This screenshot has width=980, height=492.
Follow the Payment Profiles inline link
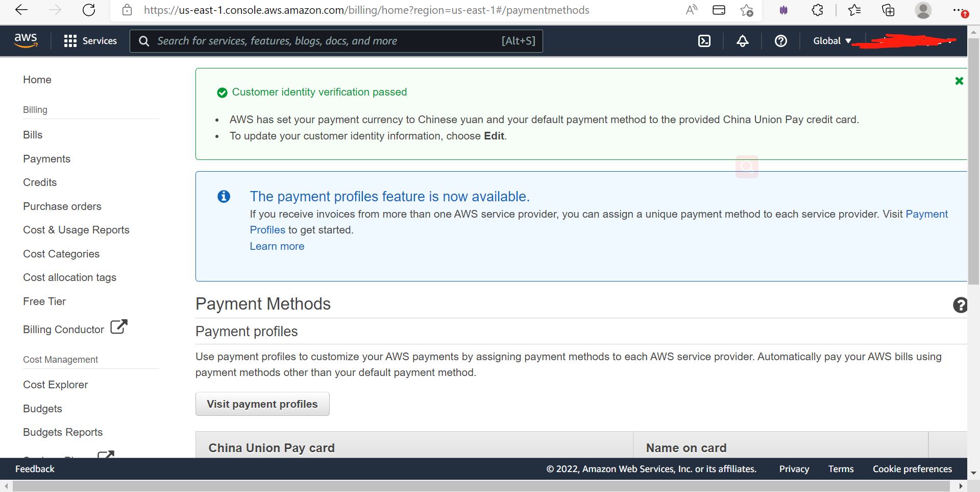coord(927,214)
